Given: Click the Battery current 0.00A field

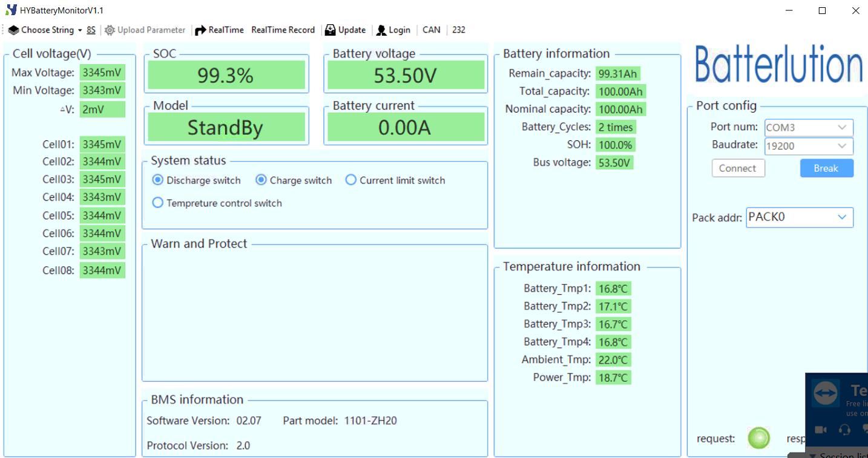Looking at the screenshot, I should [x=406, y=128].
